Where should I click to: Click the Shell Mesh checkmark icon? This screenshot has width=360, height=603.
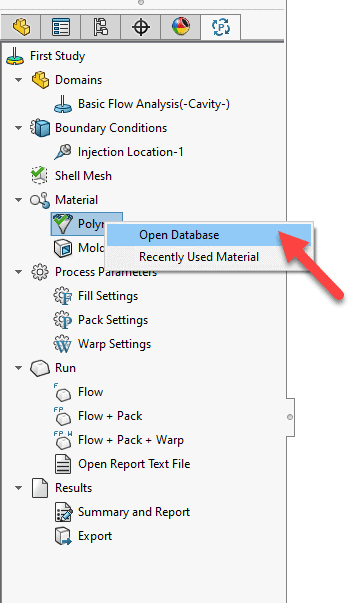pyautogui.click(x=39, y=176)
